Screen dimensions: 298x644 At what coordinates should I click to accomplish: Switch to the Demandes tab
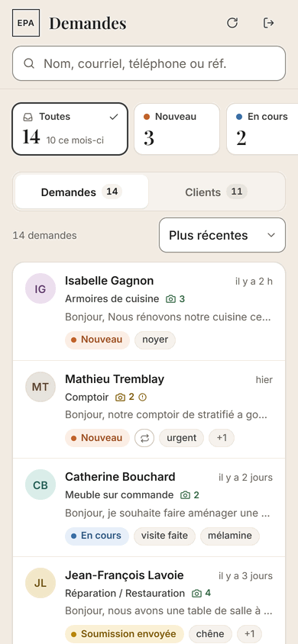click(82, 192)
